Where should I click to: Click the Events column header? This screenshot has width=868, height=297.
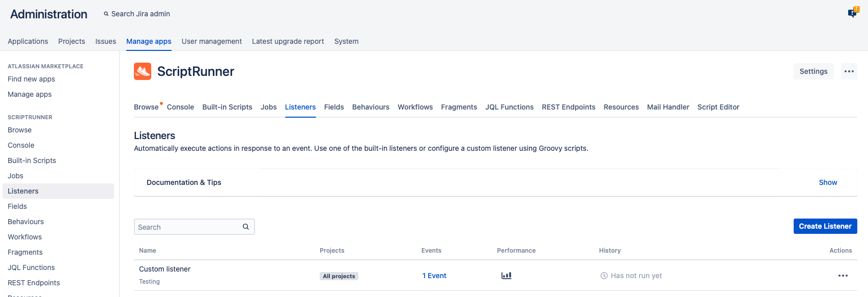coord(431,251)
